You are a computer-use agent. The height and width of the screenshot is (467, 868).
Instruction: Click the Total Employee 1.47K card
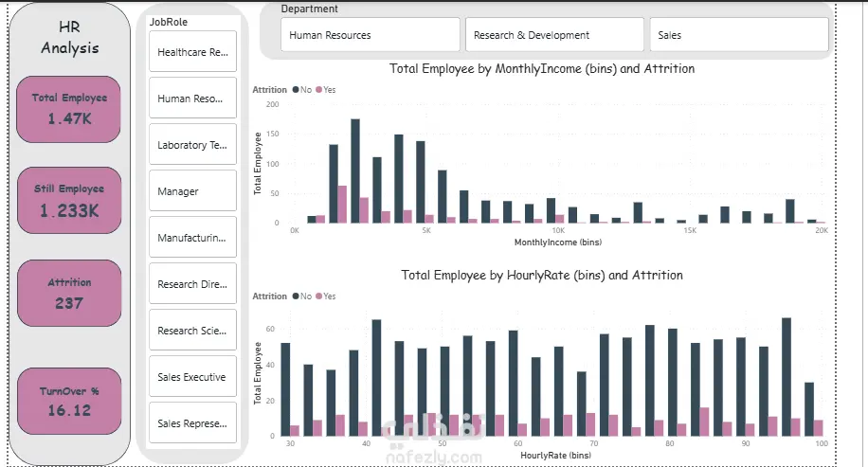click(x=69, y=110)
